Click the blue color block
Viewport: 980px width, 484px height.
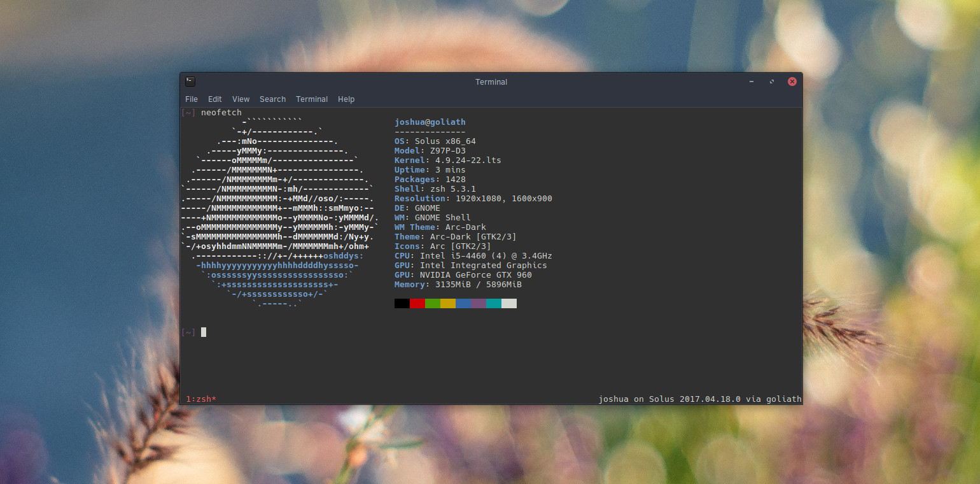[x=463, y=304]
